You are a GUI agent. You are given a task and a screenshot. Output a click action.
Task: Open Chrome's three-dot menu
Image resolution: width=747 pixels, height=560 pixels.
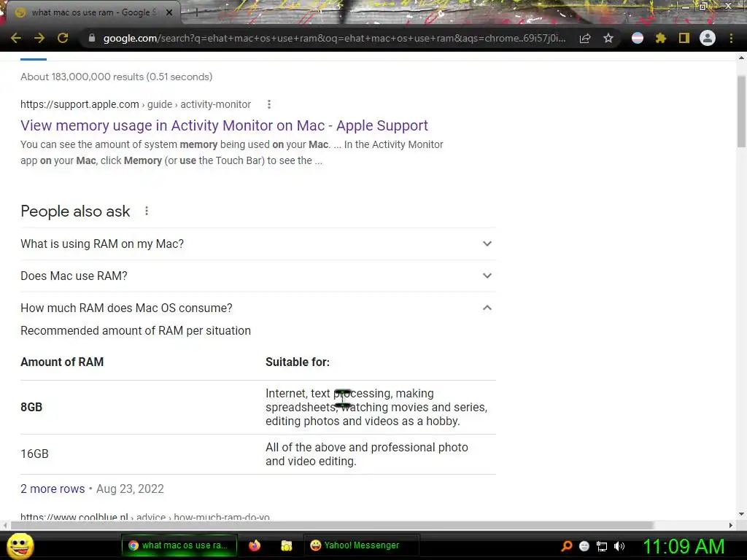[731, 38]
